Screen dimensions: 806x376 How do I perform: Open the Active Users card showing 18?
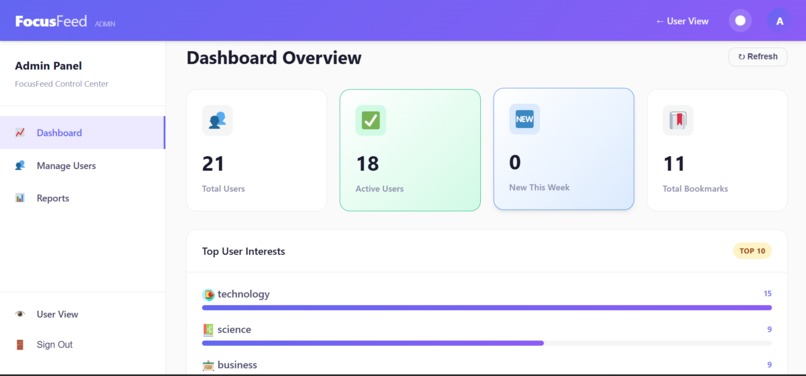410,150
